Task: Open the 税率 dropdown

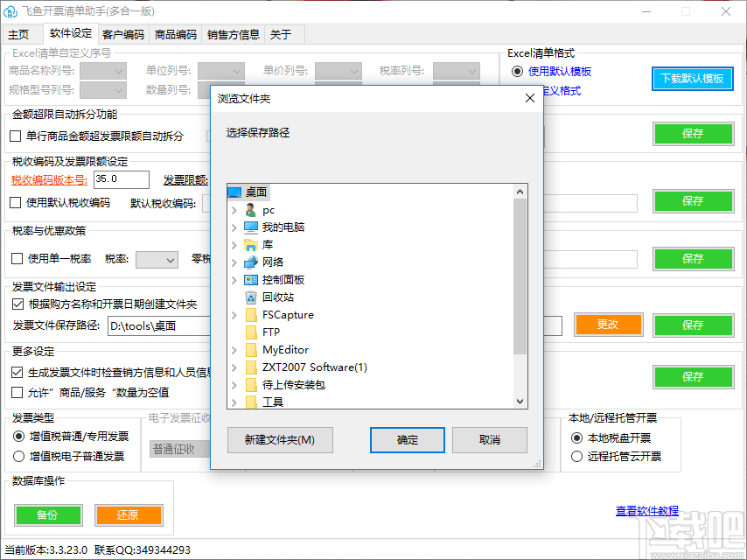Action: (x=157, y=259)
